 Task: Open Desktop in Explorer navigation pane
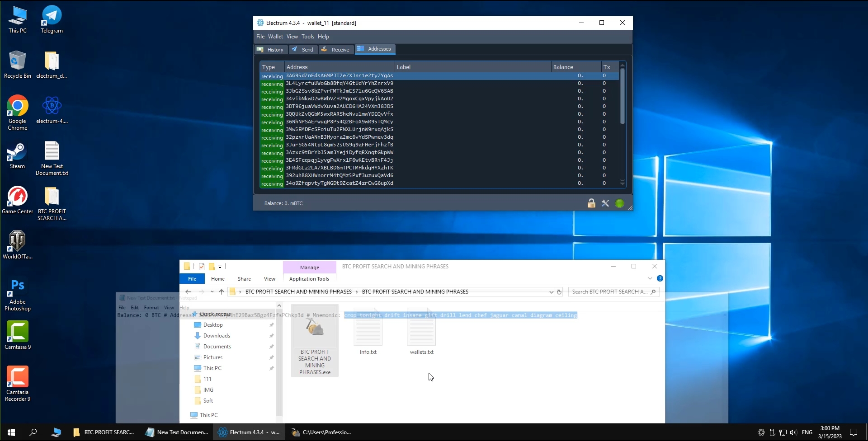pos(213,325)
